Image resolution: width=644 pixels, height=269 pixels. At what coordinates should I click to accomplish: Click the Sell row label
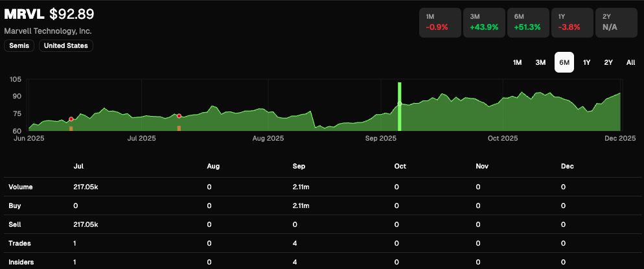[14, 225]
